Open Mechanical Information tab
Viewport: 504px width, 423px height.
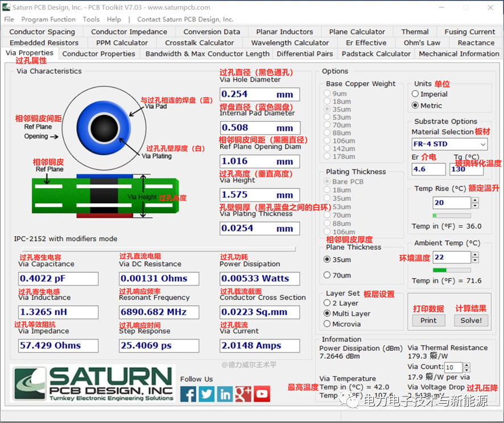click(459, 53)
